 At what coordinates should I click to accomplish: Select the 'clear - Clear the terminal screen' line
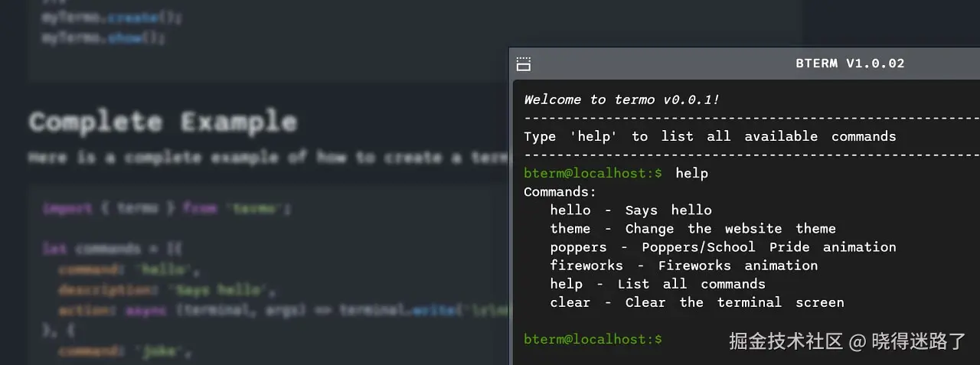(696, 302)
